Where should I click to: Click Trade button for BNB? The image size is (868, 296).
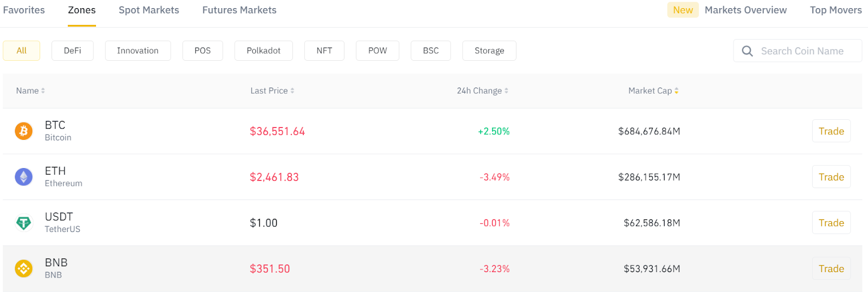tap(831, 269)
